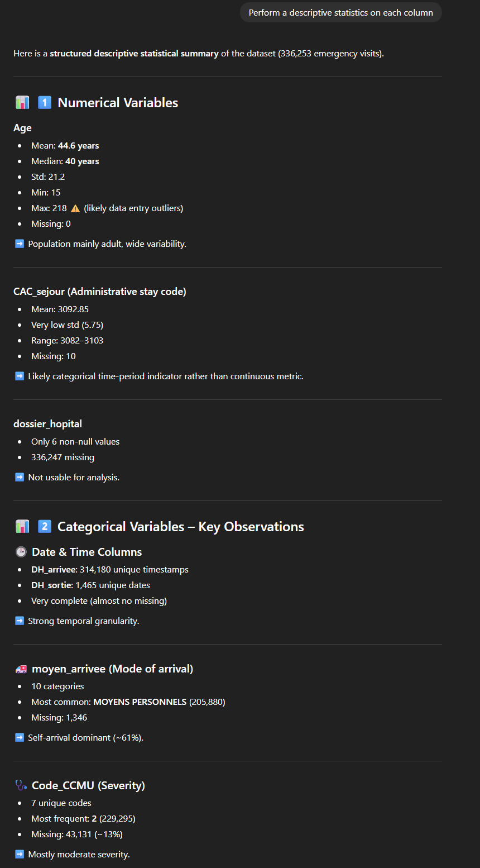The width and height of the screenshot is (480, 868).
Task: Click the arrow icon before 'Not usable for analysis'
Action: point(20,478)
